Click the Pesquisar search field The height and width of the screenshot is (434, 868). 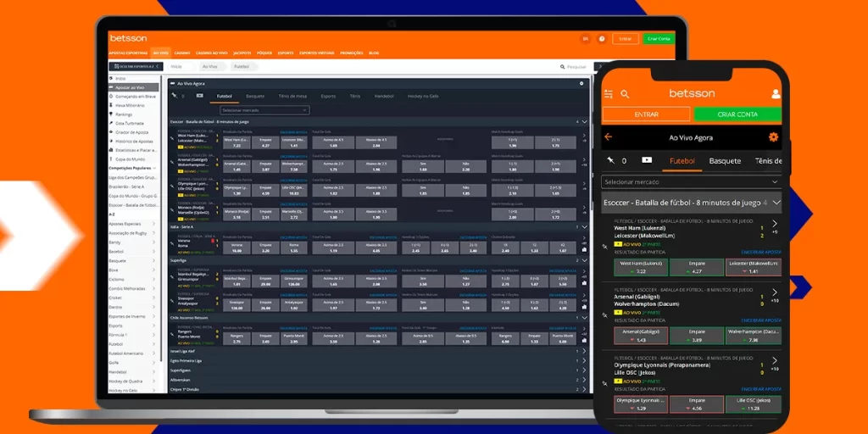pos(576,66)
